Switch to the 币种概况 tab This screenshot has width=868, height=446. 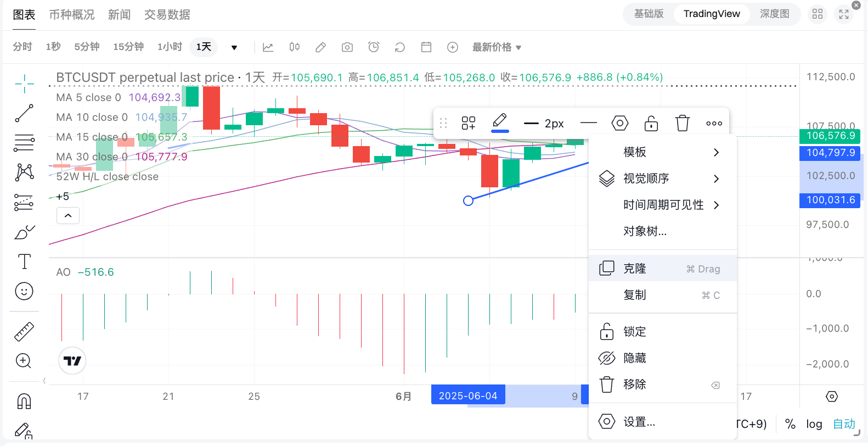(x=72, y=15)
